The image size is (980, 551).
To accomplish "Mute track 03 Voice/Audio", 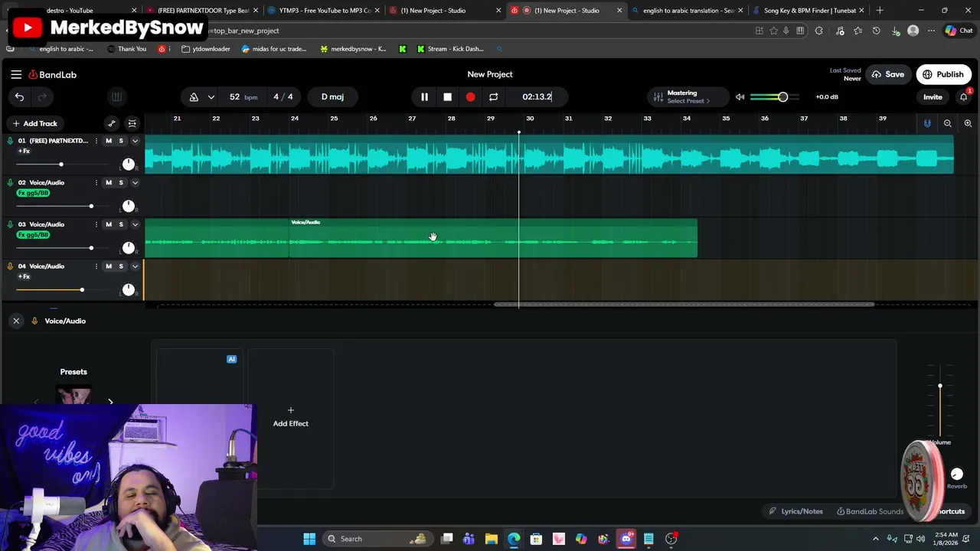I will pyautogui.click(x=109, y=224).
